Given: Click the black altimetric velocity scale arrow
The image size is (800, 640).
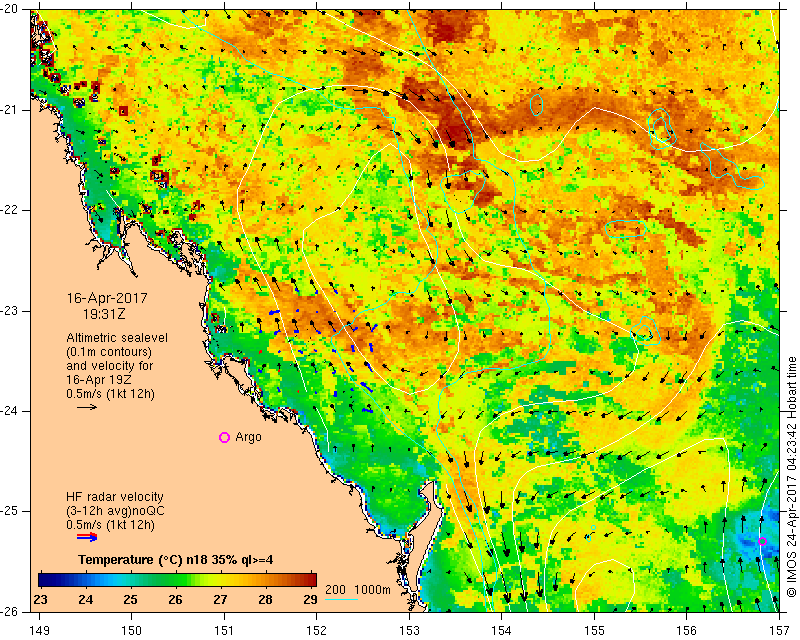Looking at the screenshot, I should (x=87, y=407).
